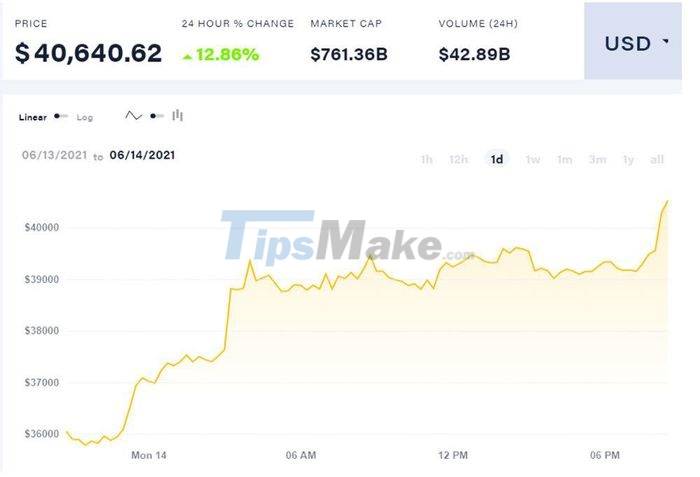
Task: Click the Log scale label
Action: 85,117
